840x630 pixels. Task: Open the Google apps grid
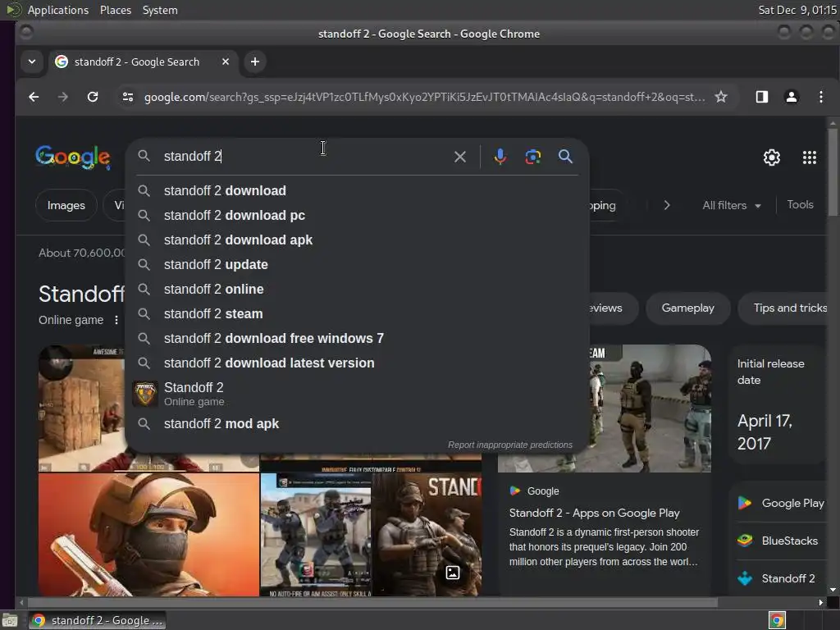pos(810,157)
